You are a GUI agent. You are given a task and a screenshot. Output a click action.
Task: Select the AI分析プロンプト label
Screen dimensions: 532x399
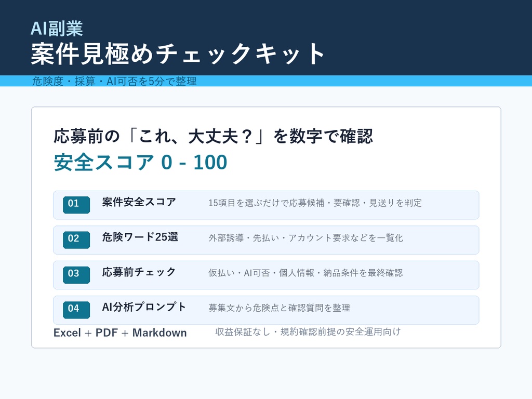[x=144, y=307]
